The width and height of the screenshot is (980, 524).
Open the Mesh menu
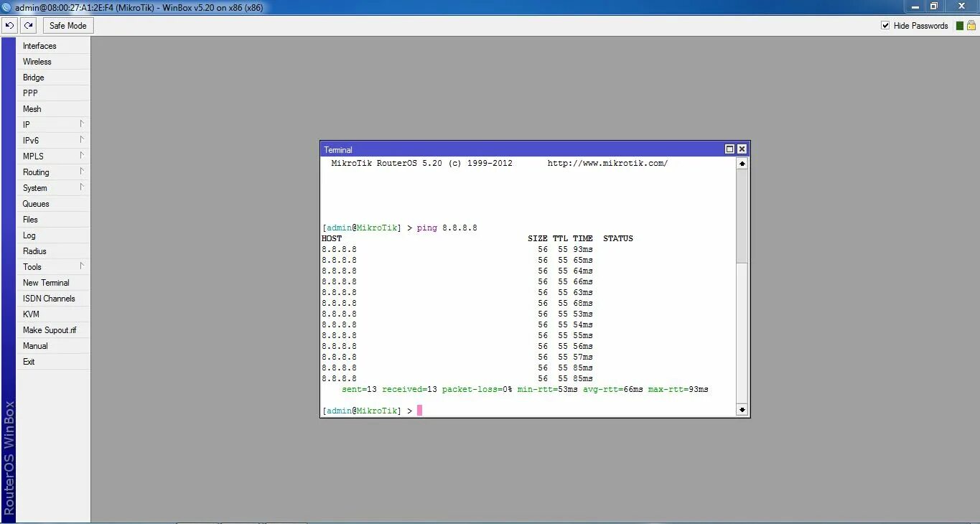53,109
